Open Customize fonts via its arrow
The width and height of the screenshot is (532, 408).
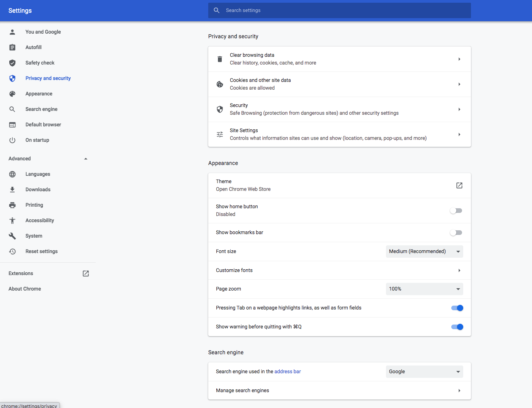[x=459, y=270]
